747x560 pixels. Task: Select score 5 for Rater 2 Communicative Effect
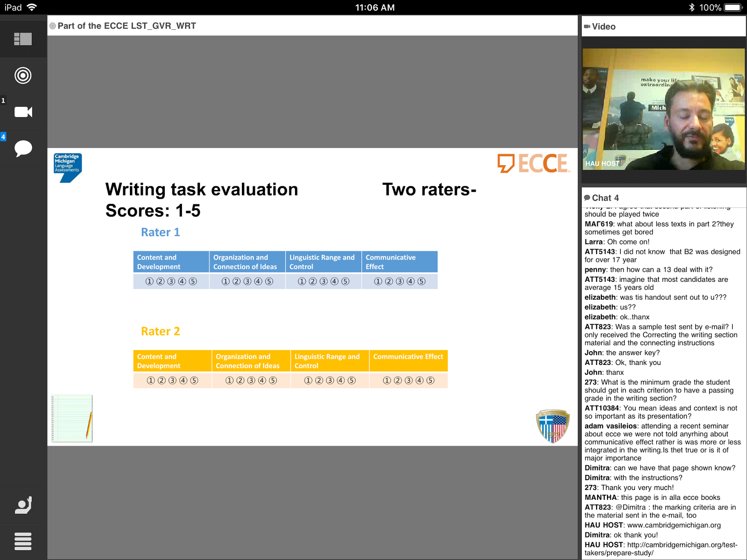(430, 380)
